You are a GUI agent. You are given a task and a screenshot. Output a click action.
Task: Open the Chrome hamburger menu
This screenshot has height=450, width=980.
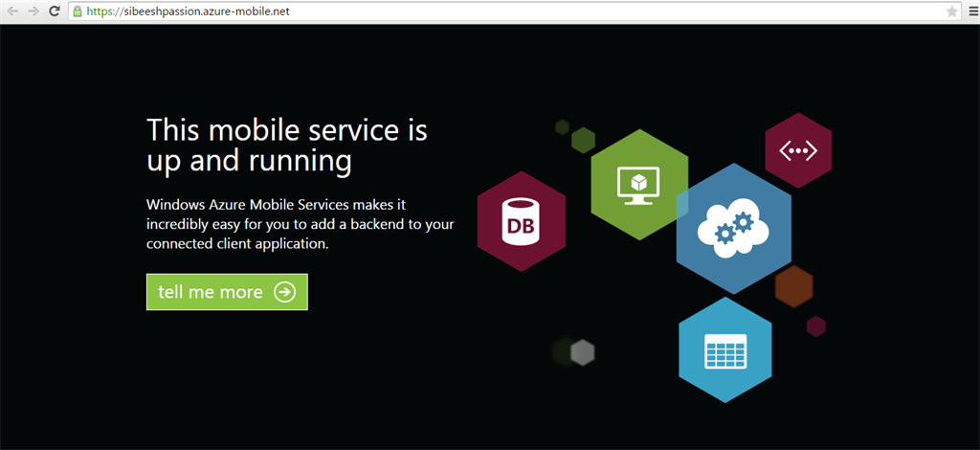pos(973,11)
